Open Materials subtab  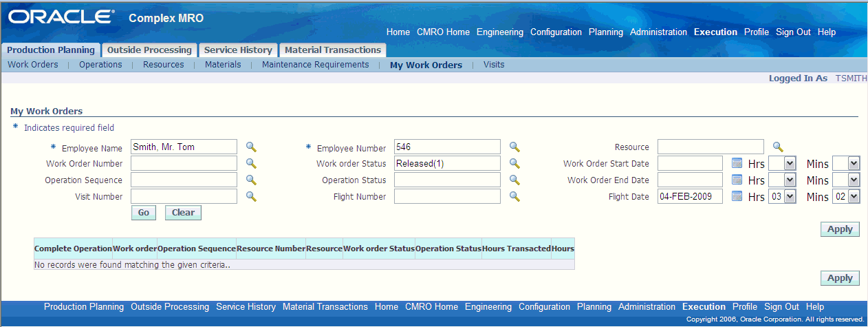pyautogui.click(x=223, y=65)
